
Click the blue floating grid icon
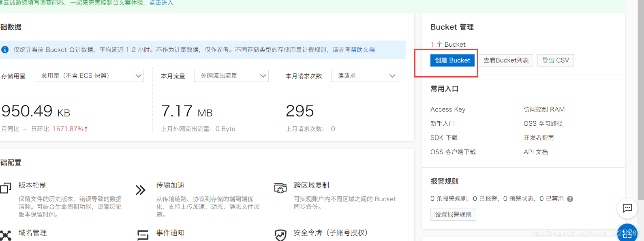pos(627,233)
